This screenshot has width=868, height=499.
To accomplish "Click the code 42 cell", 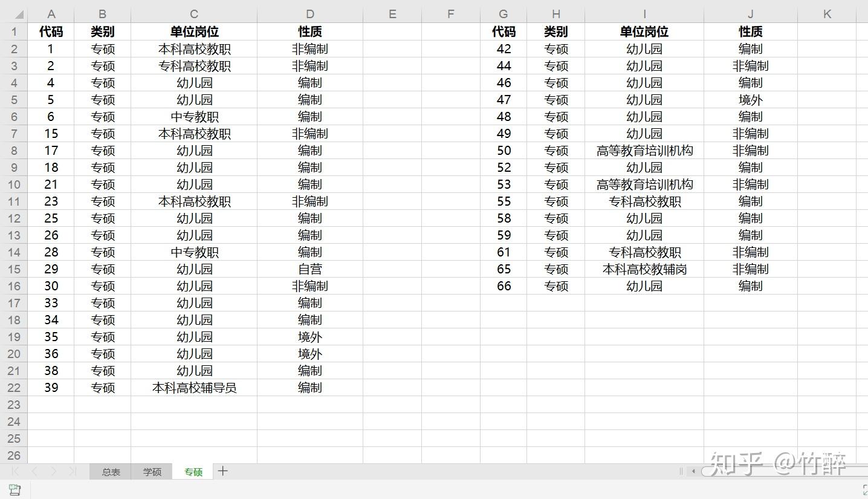I will pyautogui.click(x=504, y=49).
